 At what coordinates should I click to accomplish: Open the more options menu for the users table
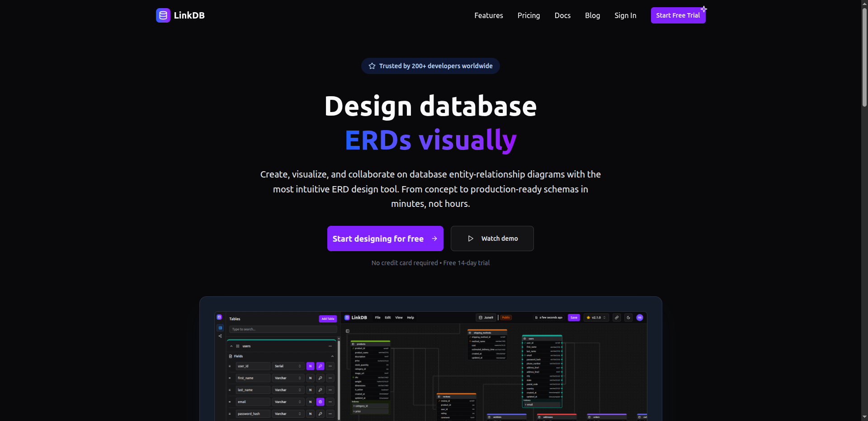coord(330,346)
